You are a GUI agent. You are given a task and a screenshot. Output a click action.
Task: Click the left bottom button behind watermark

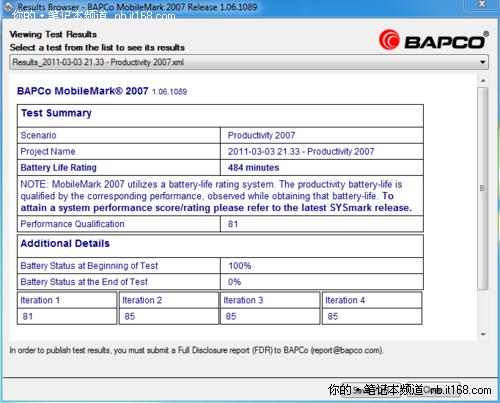pos(372,390)
